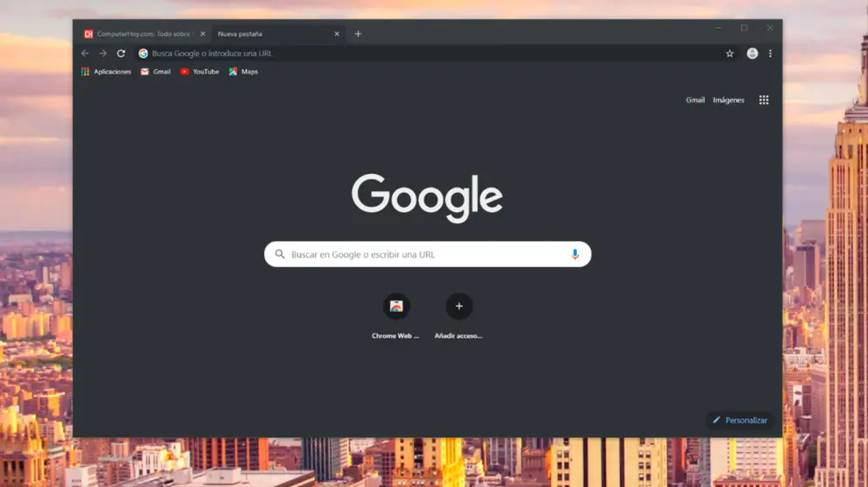Click the Imágenes link
The width and height of the screenshot is (868, 487).
point(728,100)
